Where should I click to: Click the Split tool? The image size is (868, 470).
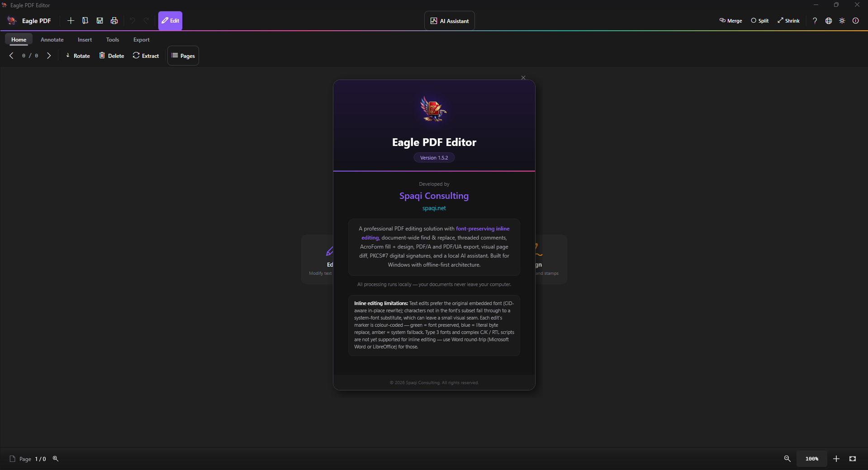point(760,21)
